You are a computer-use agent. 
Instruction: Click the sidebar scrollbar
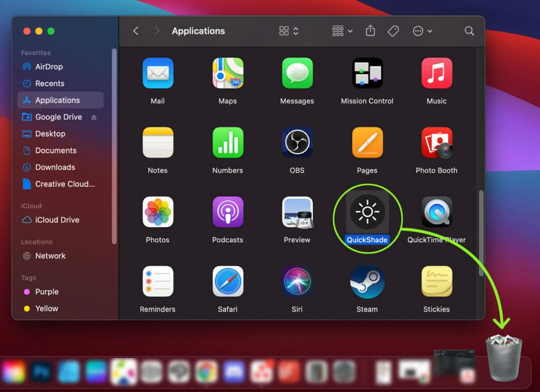coord(114,146)
